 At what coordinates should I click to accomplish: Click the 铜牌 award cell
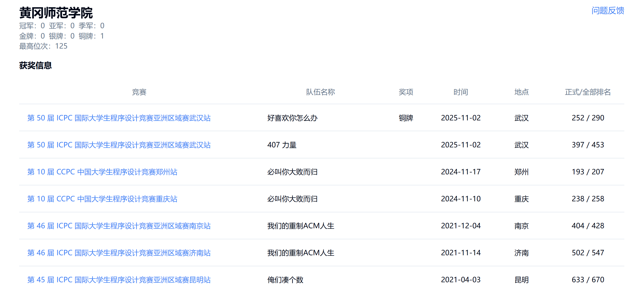coord(405,118)
